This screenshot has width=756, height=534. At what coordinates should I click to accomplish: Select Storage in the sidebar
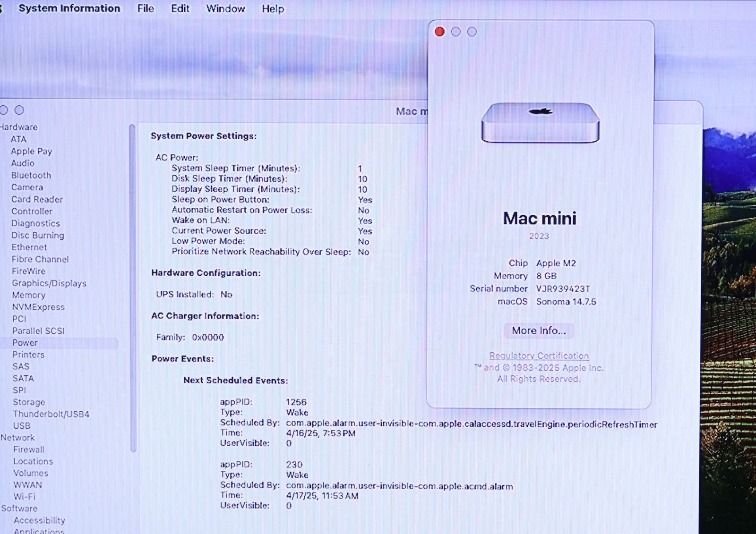click(x=29, y=402)
